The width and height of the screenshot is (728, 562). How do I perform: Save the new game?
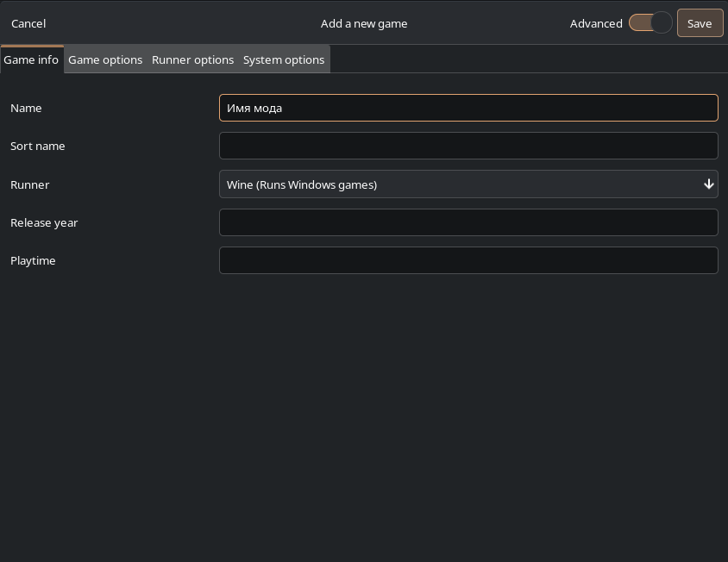point(700,23)
